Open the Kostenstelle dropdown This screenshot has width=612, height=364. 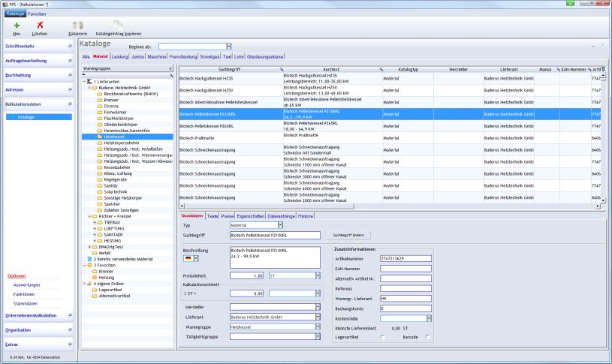[429, 318]
